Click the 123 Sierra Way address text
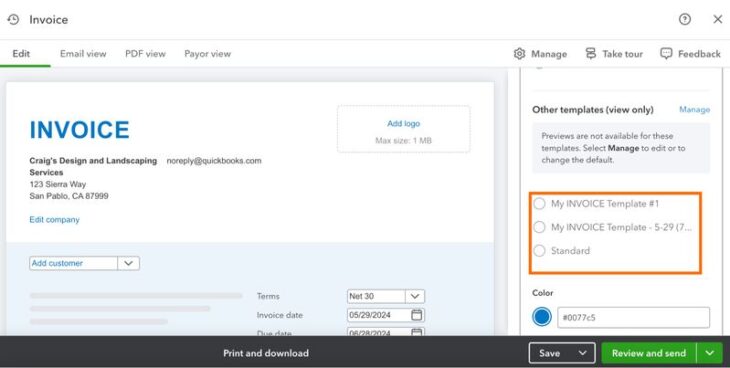 click(58, 184)
